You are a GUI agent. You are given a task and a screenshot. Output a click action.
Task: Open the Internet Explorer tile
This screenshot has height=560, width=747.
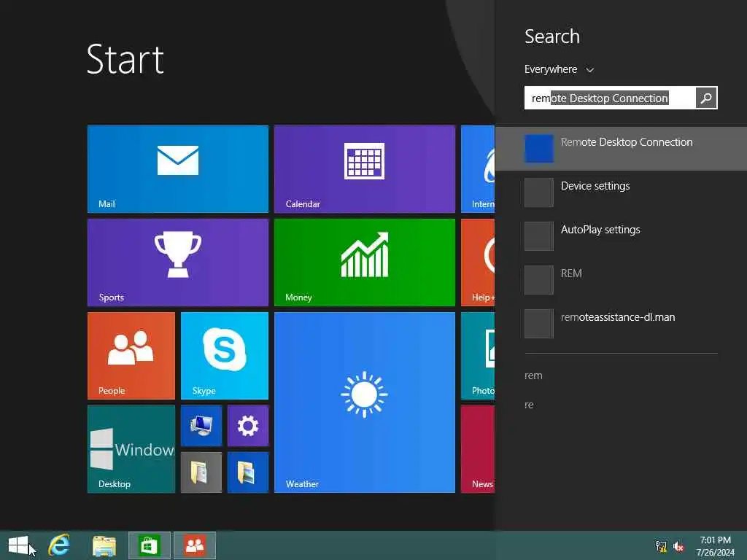pyautogui.click(x=478, y=169)
